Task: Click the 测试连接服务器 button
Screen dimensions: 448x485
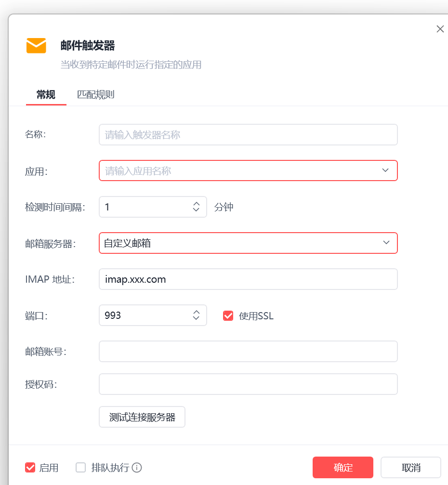Action: pyautogui.click(x=142, y=417)
